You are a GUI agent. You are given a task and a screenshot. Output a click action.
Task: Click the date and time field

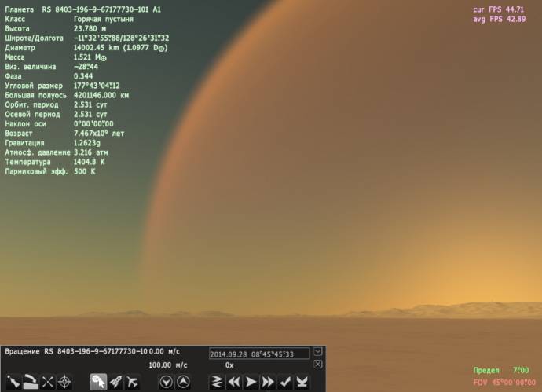point(259,354)
